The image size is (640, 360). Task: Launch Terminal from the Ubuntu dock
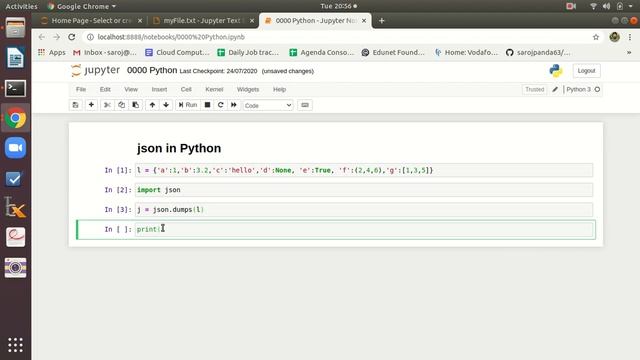click(16, 88)
